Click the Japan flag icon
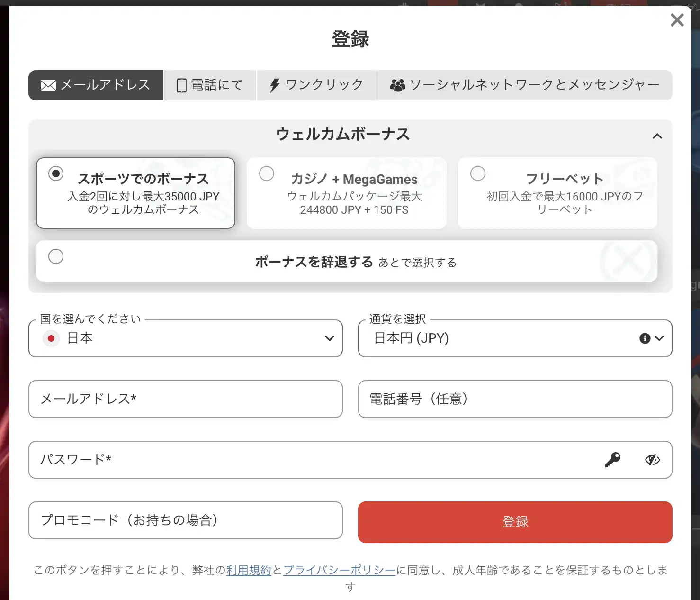 [x=51, y=338]
